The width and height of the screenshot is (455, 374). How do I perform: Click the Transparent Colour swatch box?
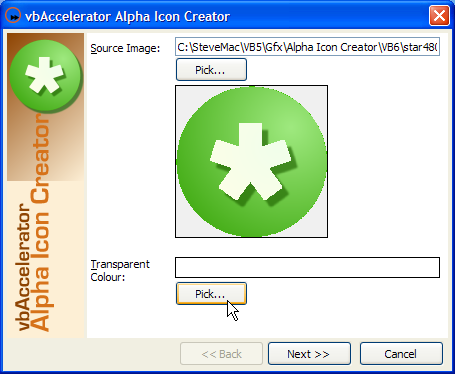point(307,267)
